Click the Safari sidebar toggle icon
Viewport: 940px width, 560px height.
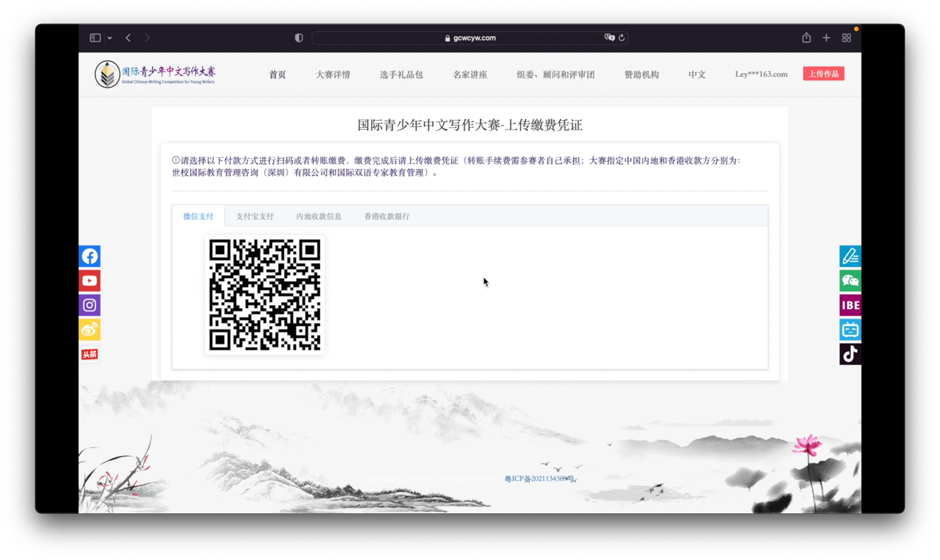pos(95,38)
